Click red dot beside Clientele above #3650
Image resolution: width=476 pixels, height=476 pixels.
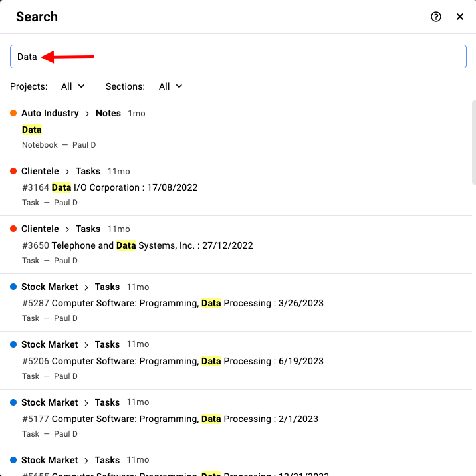(x=13, y=229)
